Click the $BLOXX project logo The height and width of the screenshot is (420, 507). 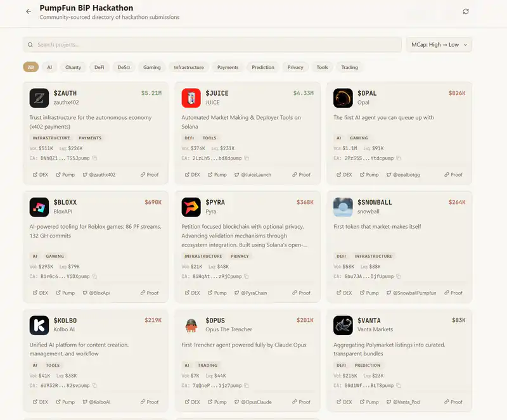point(39,207)
